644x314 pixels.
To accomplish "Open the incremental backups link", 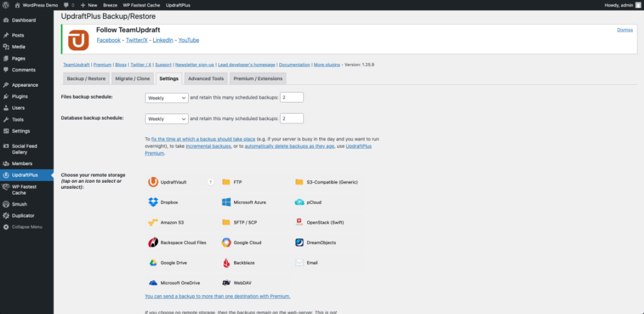I will (208, 146).
